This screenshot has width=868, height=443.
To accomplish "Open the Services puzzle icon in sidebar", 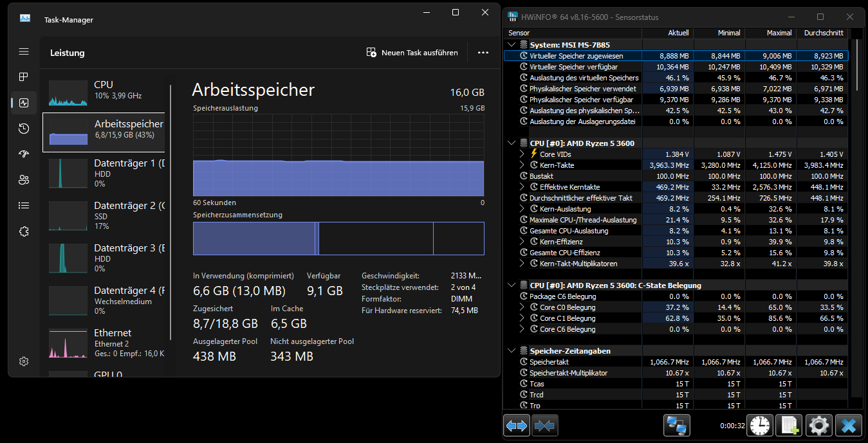I will pos(24,231).
